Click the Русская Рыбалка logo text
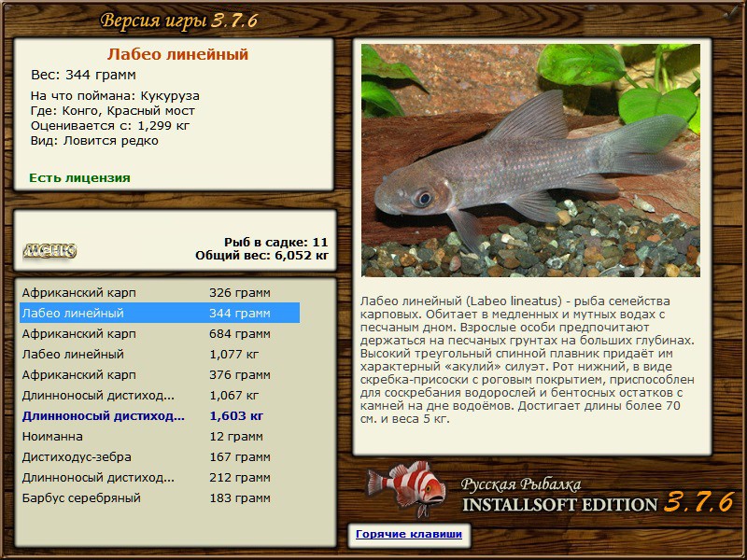The width and height of the screenshot is (747, 560). coord(521,484)
